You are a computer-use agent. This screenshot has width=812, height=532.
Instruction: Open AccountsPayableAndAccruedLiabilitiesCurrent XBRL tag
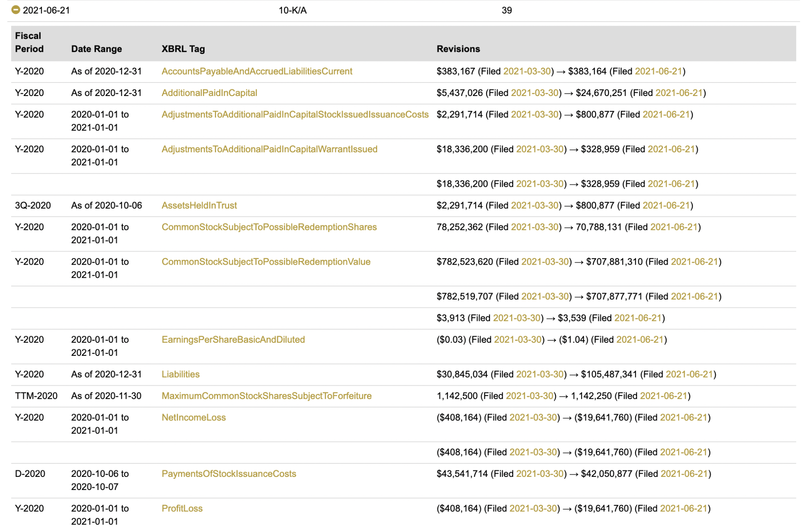[x=257, y=71]
